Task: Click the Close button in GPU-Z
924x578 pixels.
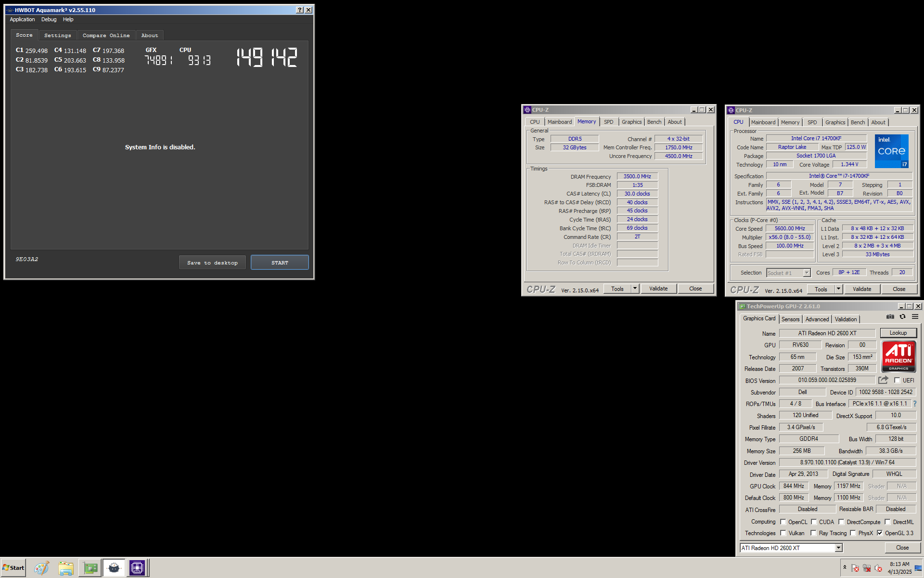Action: coord(902,548)
